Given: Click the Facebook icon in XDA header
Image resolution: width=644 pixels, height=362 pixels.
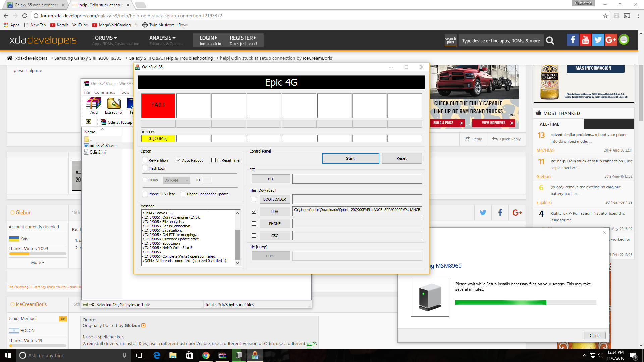Looking at the screenshot, I should tap(573, 40).
